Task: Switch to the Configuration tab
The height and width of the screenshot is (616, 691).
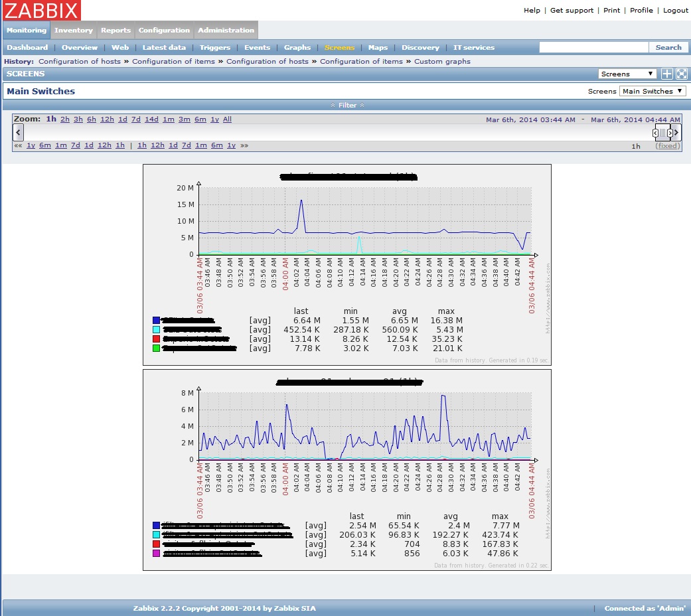Action: click(x=164, y=30)
